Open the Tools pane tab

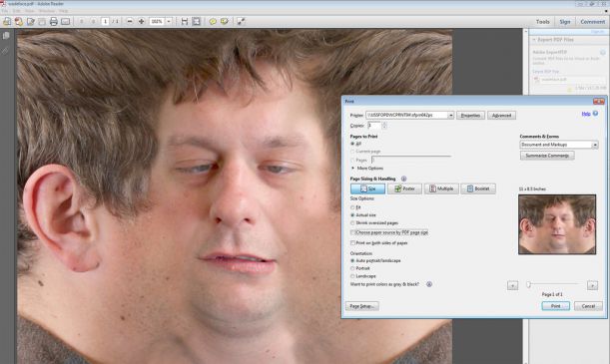coord(542,22)
